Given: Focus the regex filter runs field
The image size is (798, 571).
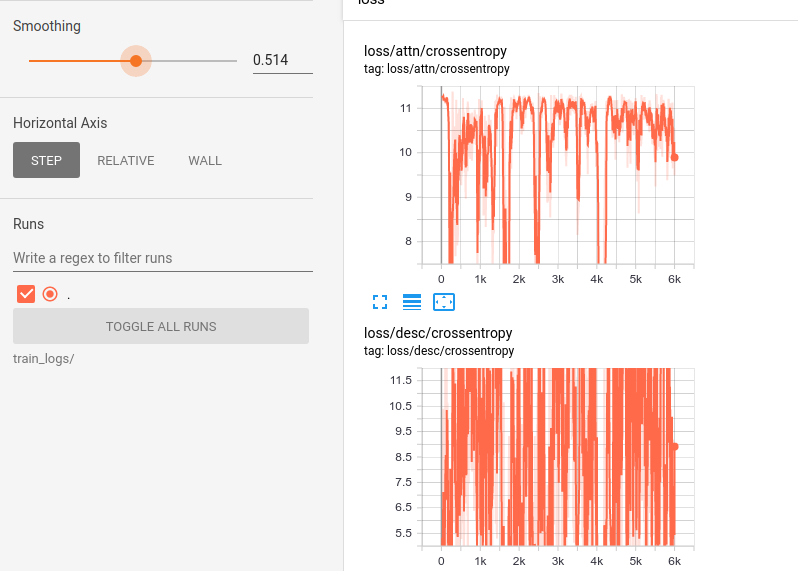Looking at the screenshot, I should click(163, 258).
